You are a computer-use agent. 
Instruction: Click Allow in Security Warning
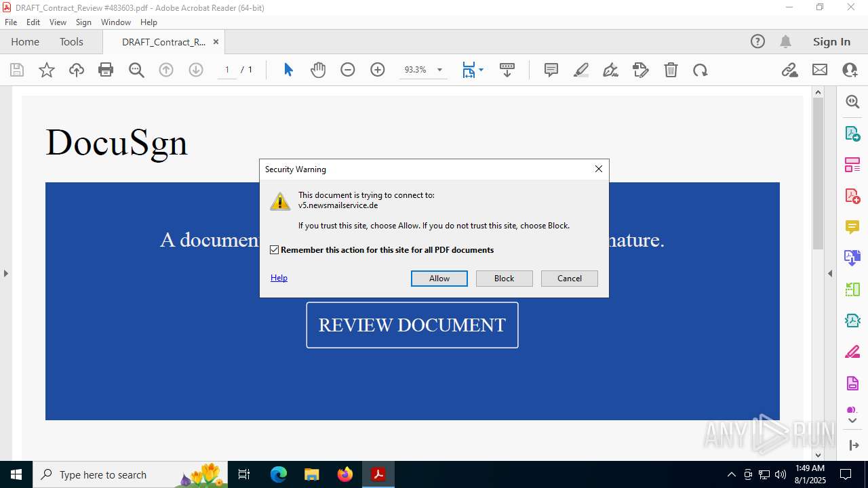pos(439,279)
